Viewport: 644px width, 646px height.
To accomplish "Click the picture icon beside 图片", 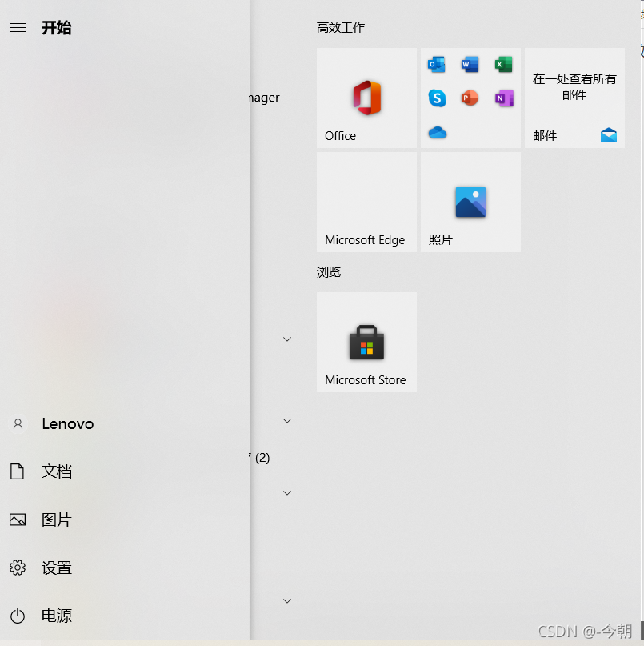I will (x=18, y=520).
